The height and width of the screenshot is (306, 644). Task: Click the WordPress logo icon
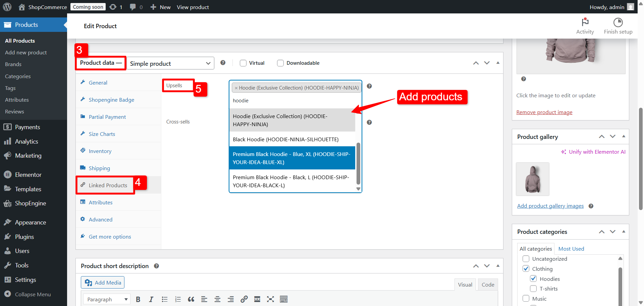point(7,7)
